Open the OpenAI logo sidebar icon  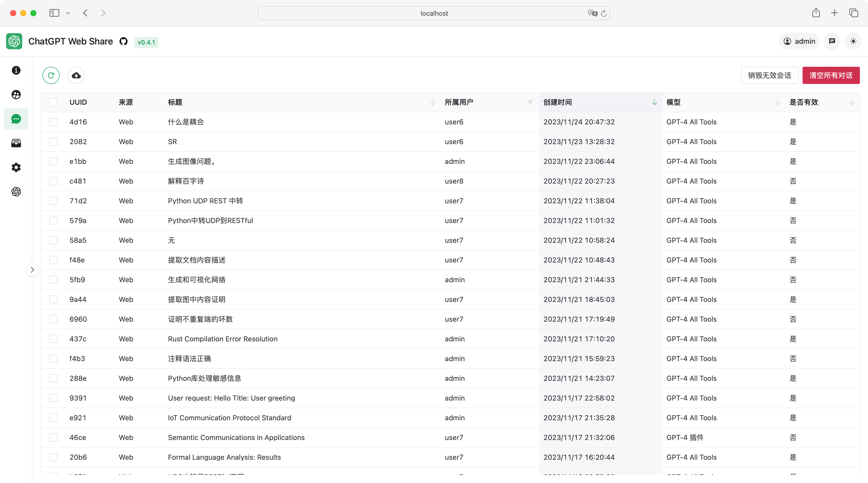click(16, 192)
